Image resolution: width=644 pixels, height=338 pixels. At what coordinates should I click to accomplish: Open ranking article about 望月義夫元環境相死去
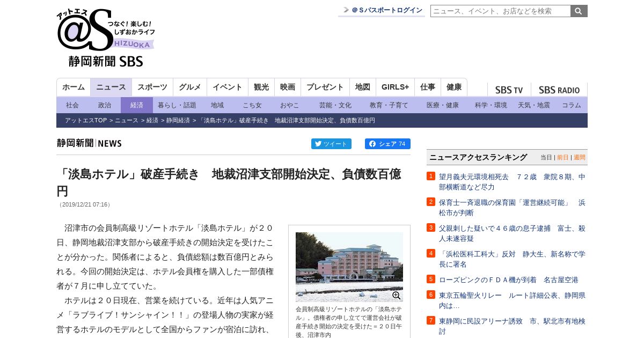[512, 181]
